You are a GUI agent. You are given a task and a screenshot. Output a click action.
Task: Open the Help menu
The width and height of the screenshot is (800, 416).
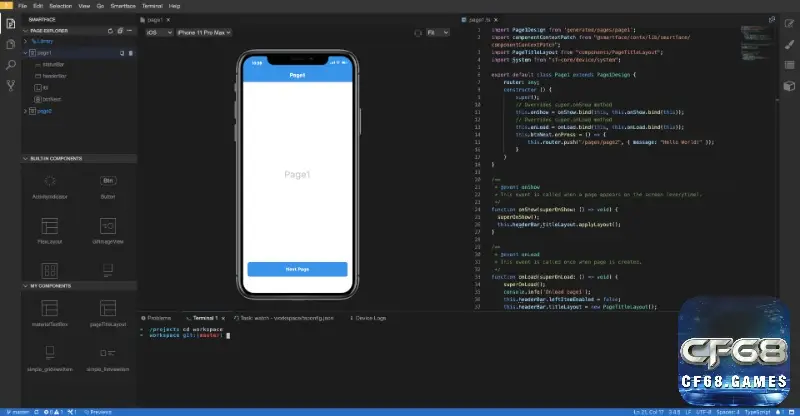(174, 6)
